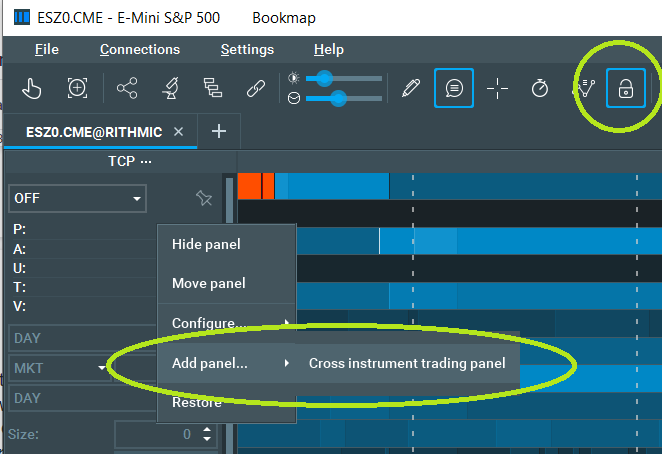Click the stopwatch timer icon

coord(540,88)
